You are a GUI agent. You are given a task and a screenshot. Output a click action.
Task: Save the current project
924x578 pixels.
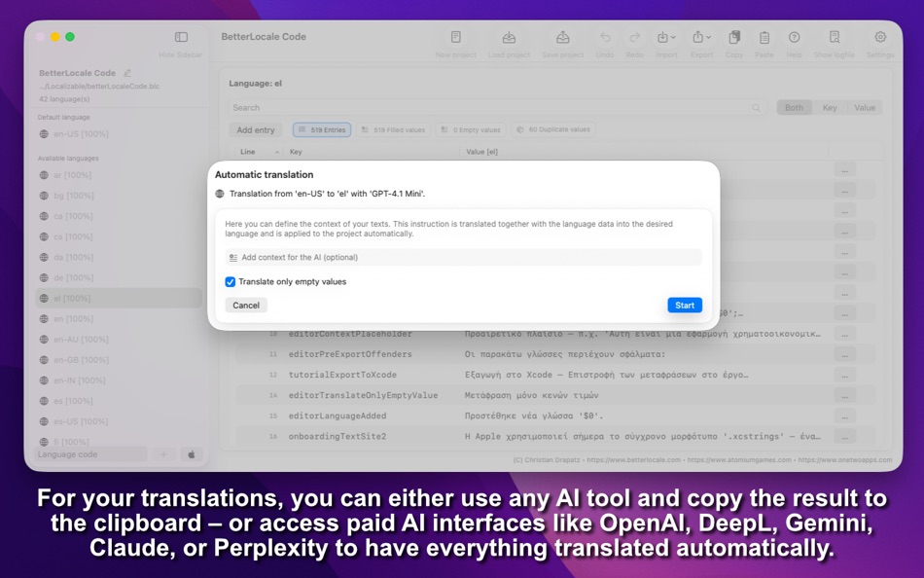[x=562, y=39]
